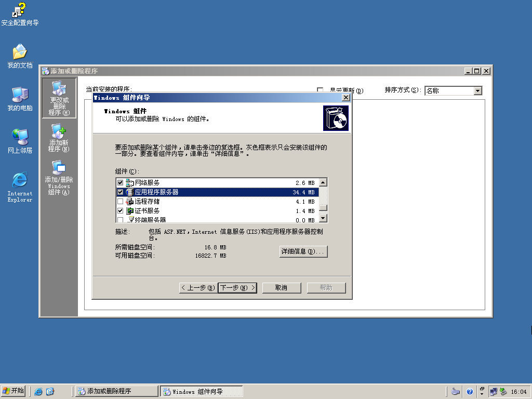
Task: Select the 网络服务 row text
Action: tap(147, 183)
